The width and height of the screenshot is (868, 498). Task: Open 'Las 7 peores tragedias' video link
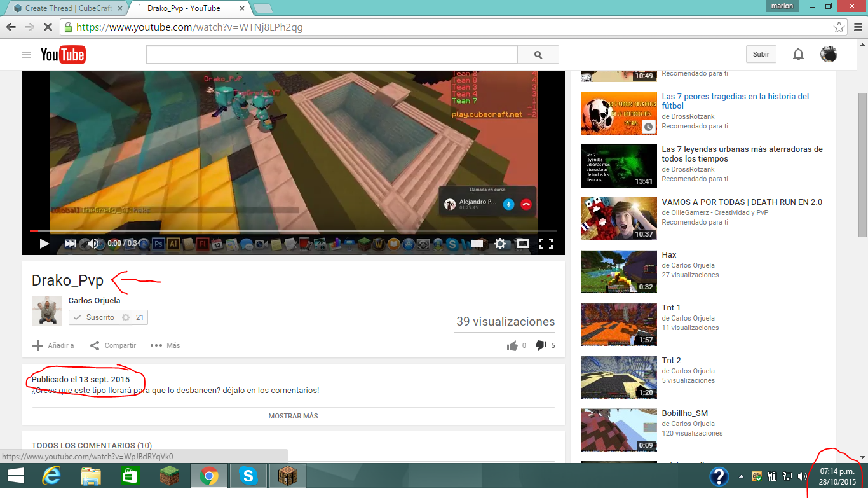coord(735,101)
